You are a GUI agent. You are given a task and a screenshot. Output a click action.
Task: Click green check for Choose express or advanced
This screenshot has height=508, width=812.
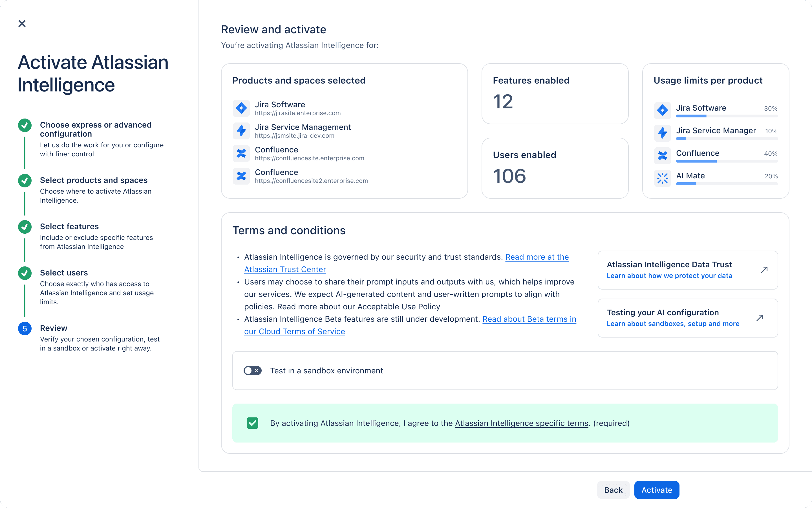pos(25,125)
